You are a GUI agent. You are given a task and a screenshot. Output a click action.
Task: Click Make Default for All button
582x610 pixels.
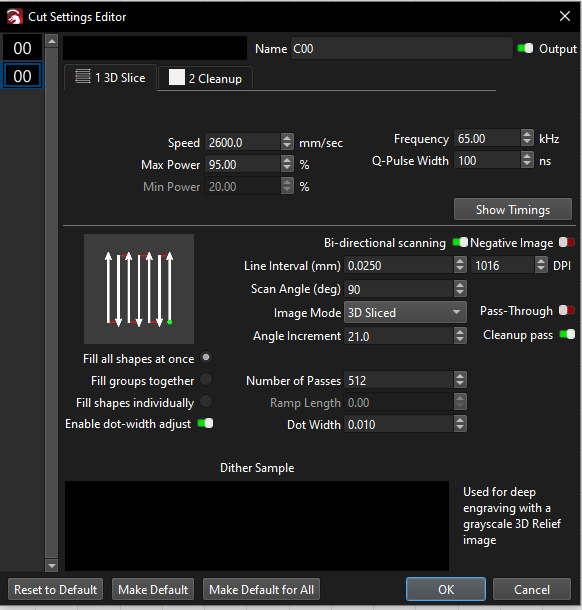click(x=261, y=589)
